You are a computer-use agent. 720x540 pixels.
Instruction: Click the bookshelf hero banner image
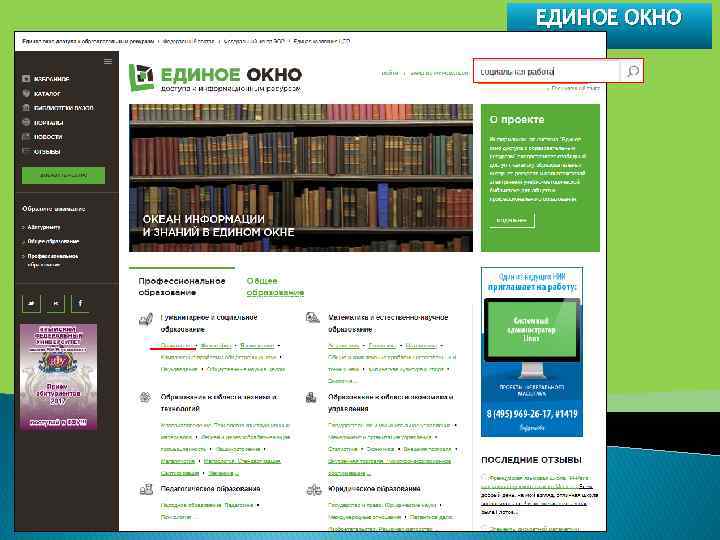coord(301,178)
